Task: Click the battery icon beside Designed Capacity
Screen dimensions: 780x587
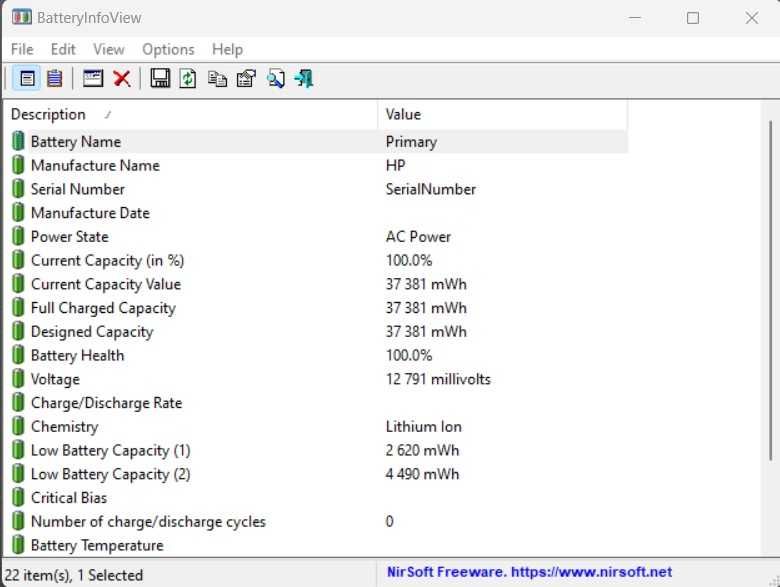Action: tap(18, 331)
